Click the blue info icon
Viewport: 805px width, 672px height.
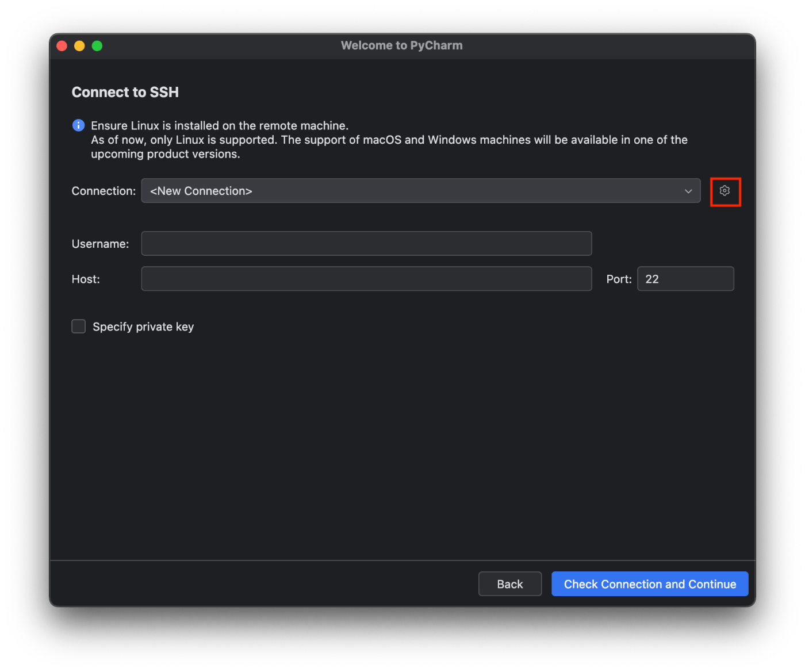[79, 125]
